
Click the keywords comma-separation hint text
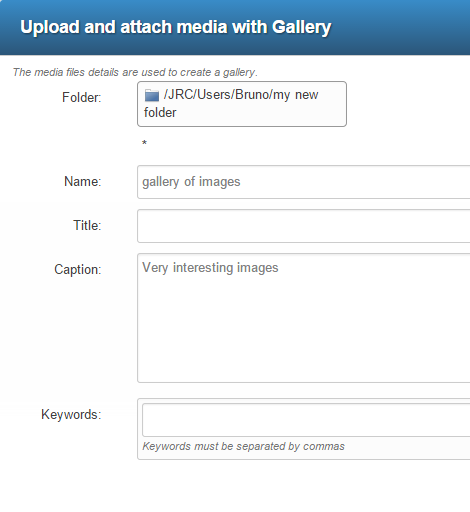pyautogui.click(x=243, y=446)
